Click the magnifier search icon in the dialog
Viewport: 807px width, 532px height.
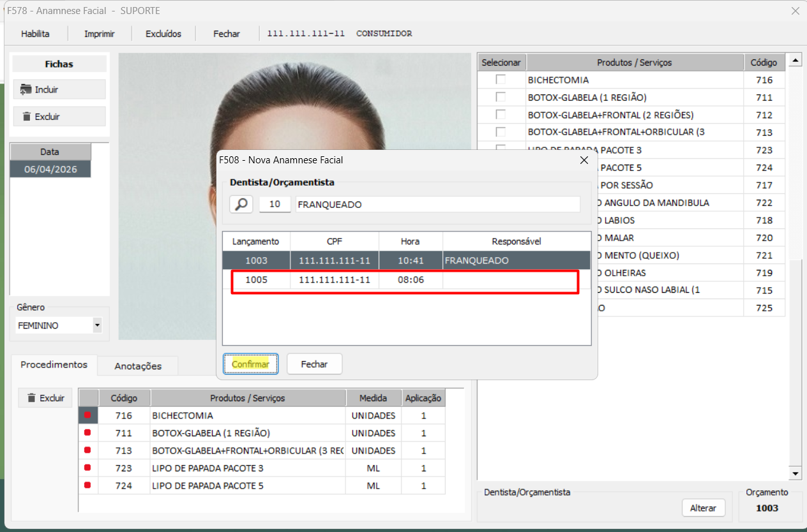point(241,204)
